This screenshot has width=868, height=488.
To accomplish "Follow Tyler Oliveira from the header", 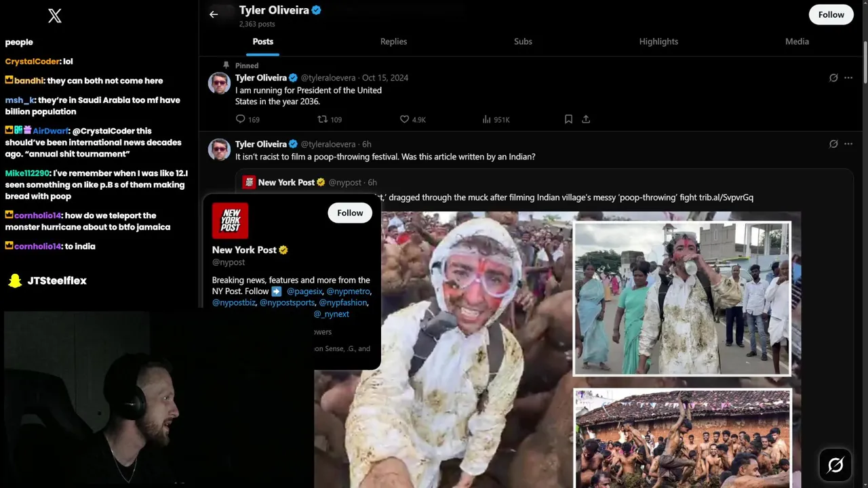I will click(x=831, y=14).
